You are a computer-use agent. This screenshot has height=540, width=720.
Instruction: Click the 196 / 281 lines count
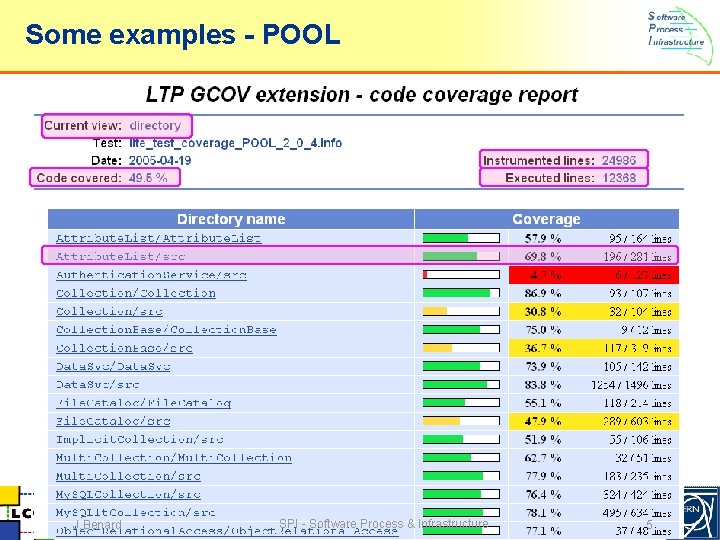pyautogui.click(x=638, y=256)
